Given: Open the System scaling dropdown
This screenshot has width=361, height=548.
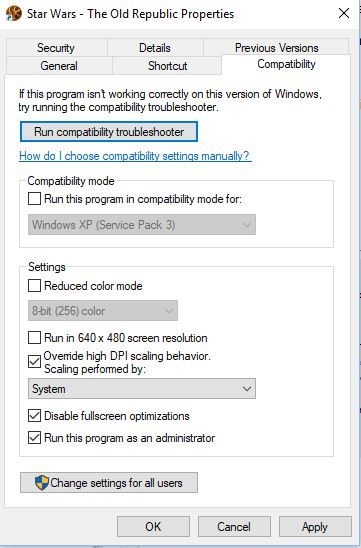Looking at the screenshot, I should [142, 389].
